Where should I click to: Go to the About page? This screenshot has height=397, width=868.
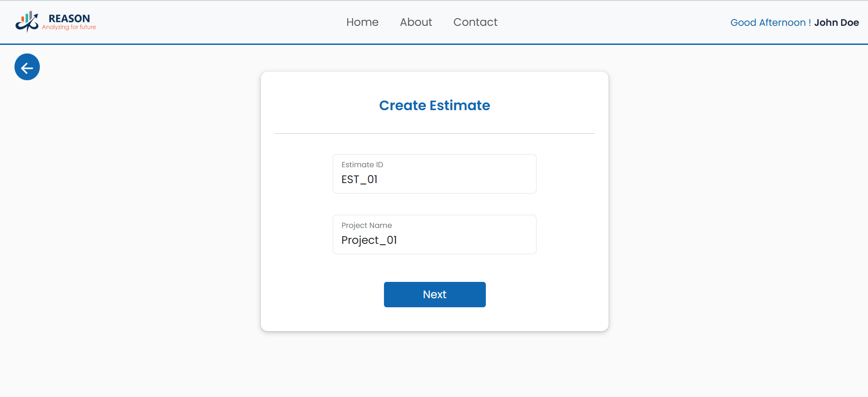tap(416, 22)
